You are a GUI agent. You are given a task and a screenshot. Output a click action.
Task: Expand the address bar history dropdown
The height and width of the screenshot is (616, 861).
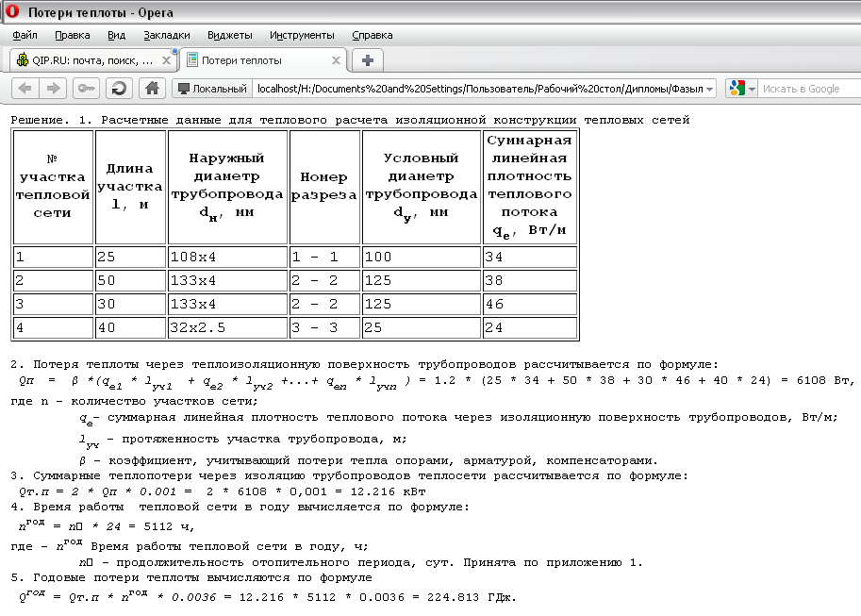click(x=709, y=89)
